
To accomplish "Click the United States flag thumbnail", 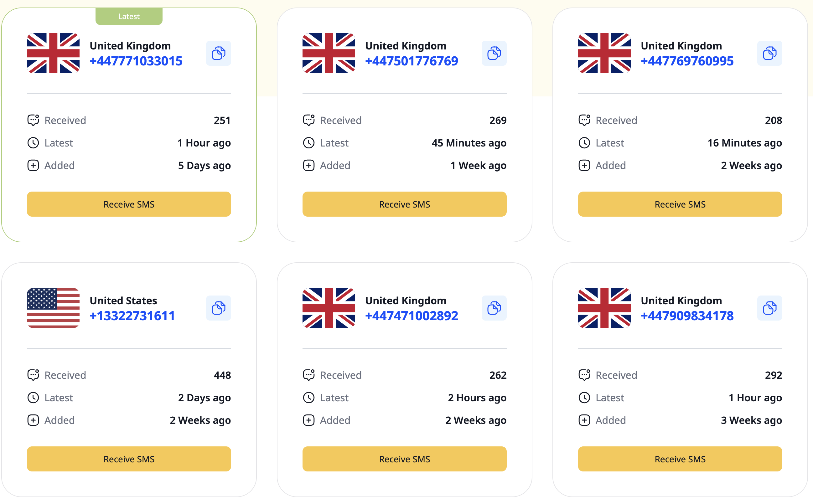I will (x=53, y=308).
